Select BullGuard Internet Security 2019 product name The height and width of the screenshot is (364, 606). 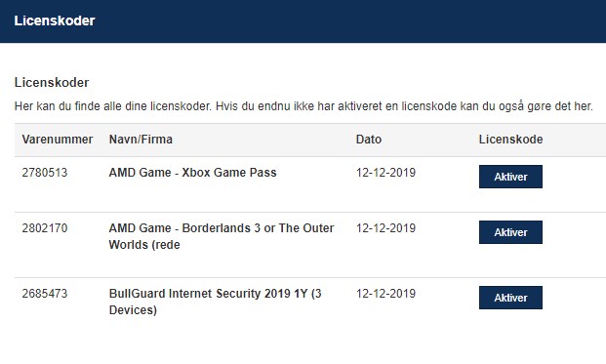(215, 302)
